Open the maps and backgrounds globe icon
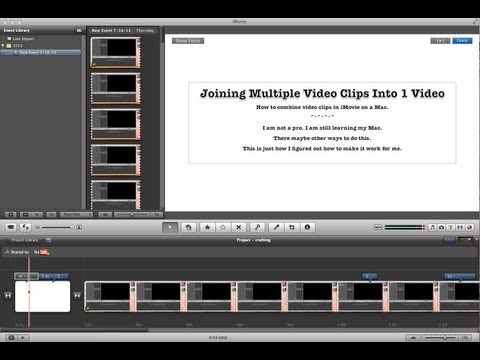Screen dimensions: 480x360 pos(469,227)
